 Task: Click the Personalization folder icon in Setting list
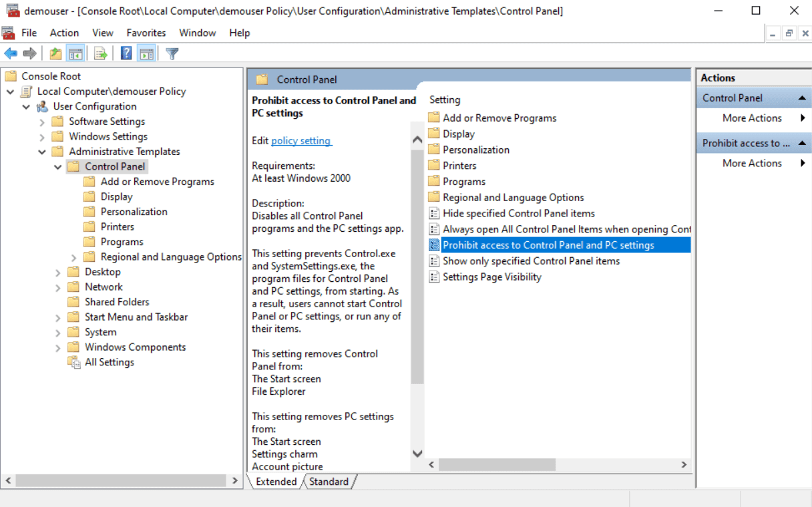[x=433, y=150]
